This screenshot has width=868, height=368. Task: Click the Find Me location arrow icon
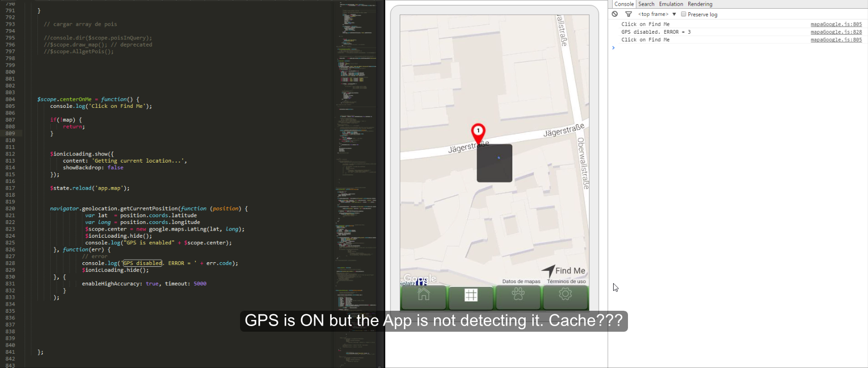[548, 270]
